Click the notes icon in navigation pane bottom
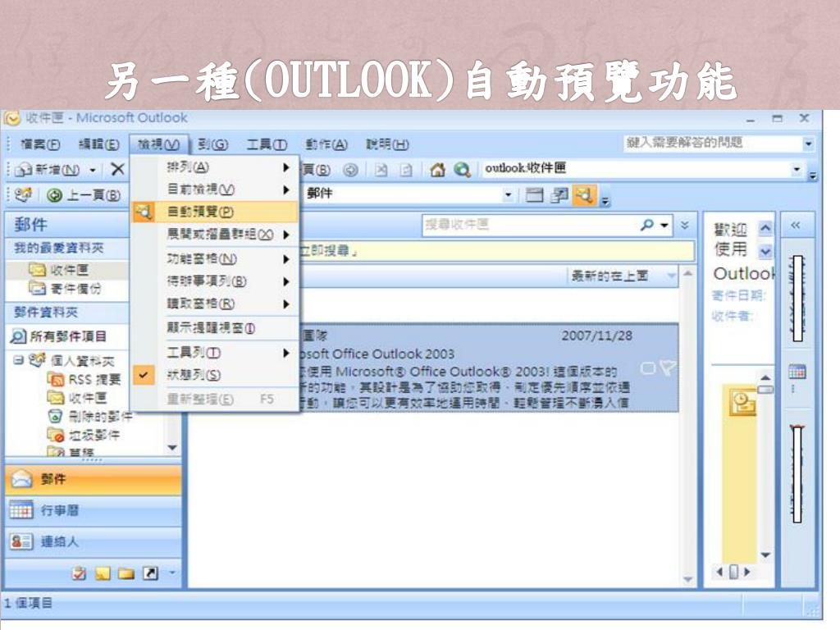The image size is (840, 630). pyautogui.click(x=103, y=573)
